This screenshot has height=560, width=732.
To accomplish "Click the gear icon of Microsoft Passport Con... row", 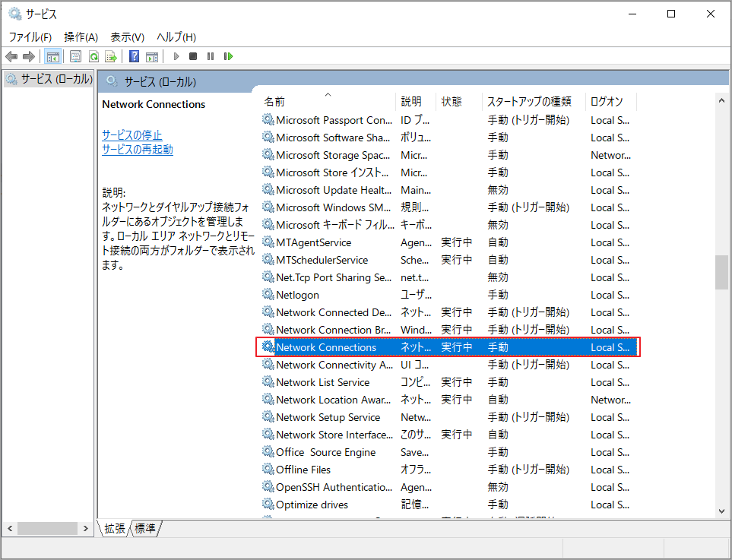I will coord(268,120).
